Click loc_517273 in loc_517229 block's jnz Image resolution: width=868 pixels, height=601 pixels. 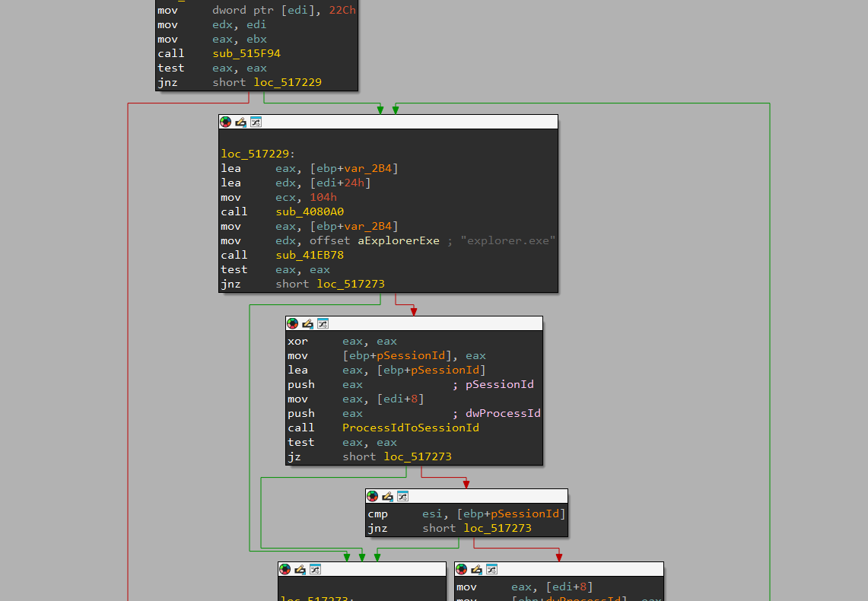(351, 284)
